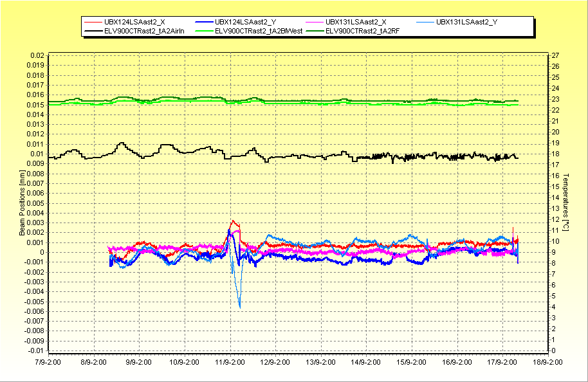Select the UBX124LSAast2_Y legend label
This screenshot has width=588, height=382.
pos(245,22)
